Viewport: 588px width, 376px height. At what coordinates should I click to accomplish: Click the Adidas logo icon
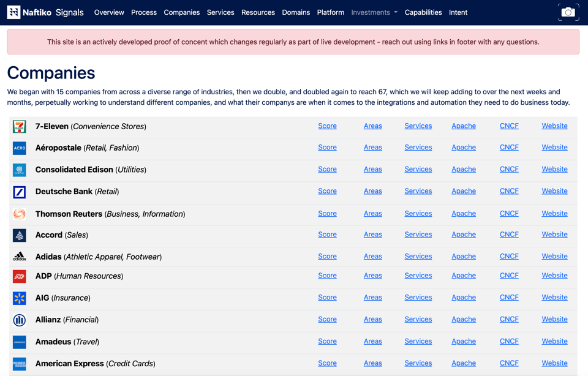point(20,257)
